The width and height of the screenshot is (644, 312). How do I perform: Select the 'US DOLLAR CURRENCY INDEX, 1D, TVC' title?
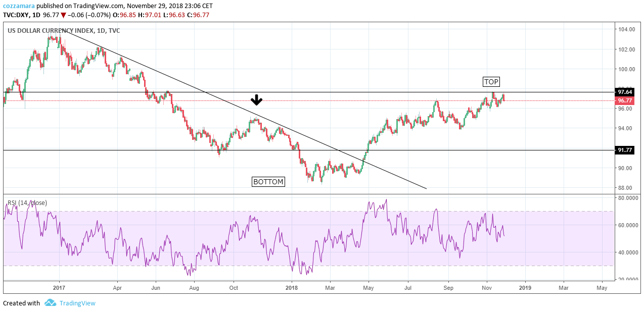64,30
